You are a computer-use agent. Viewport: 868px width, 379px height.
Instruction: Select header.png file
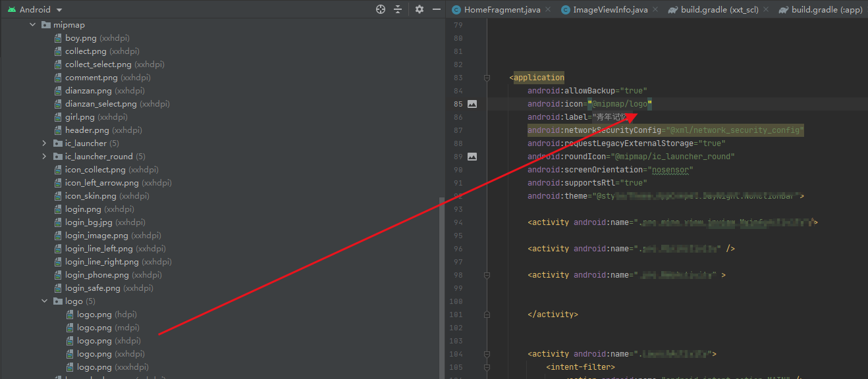point(103,130)
